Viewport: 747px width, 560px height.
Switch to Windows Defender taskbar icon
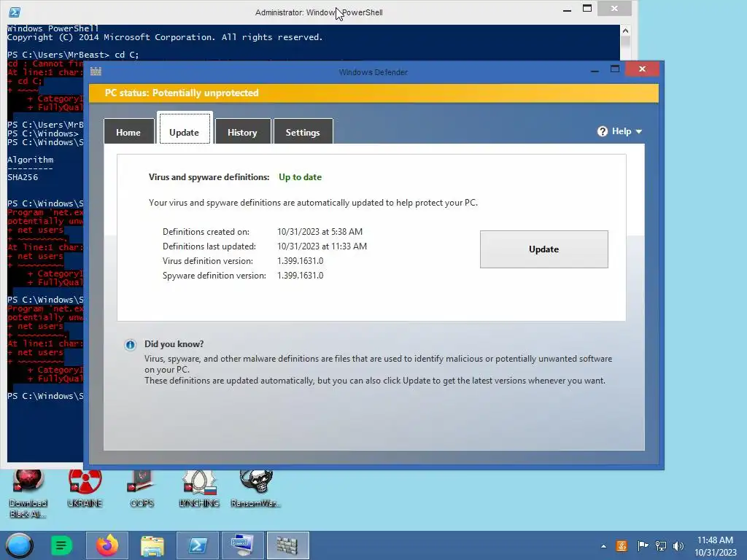287,545
